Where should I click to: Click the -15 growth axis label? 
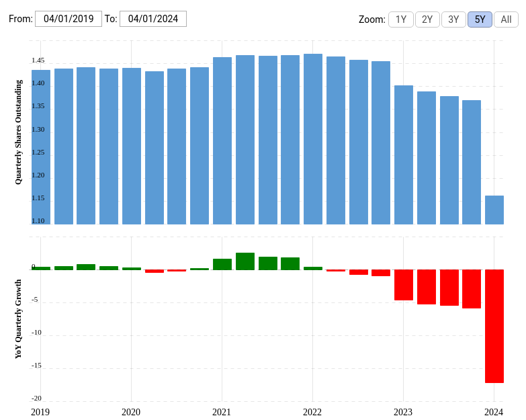(x=36, y=366)
